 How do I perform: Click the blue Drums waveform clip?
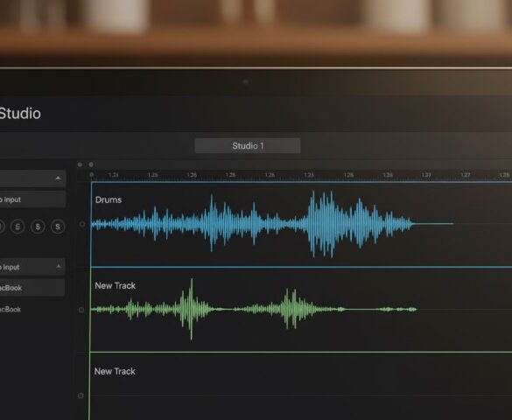[x=271, y=224]
